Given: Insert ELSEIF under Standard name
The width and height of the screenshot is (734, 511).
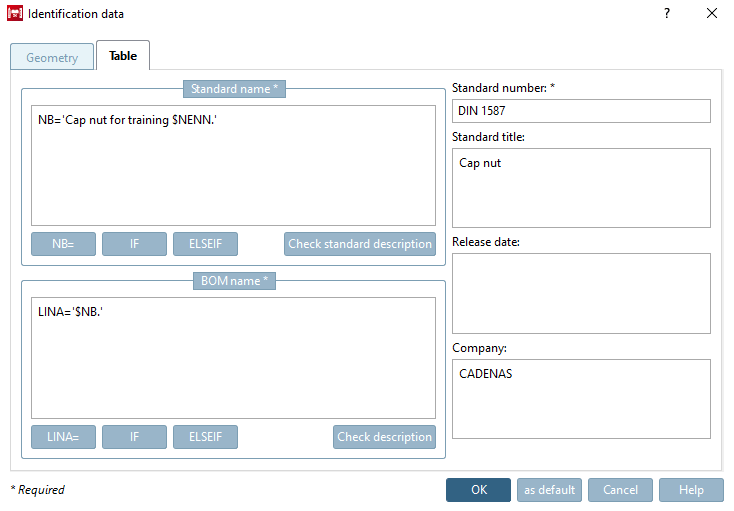Looking at the screenshot, I should point(205,244).
